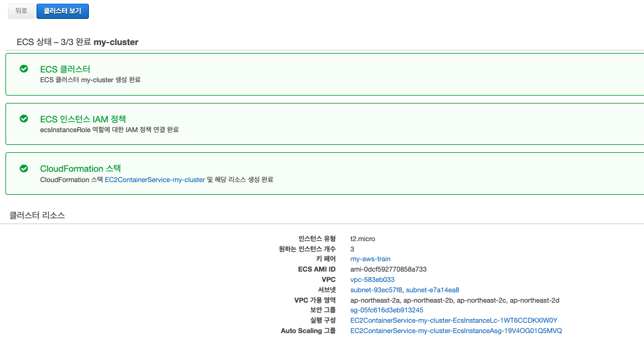
Task: Select AMI ID ami-0dcf592770858a733
Action: [388, 269]
